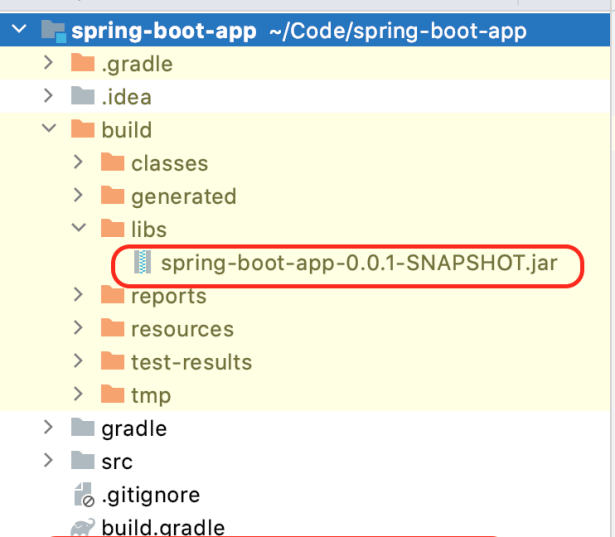Viewport: 615px width, 537px height.
Task: Click the test-results folder icon
Action: pyautogui.click(x=113, y=361)
